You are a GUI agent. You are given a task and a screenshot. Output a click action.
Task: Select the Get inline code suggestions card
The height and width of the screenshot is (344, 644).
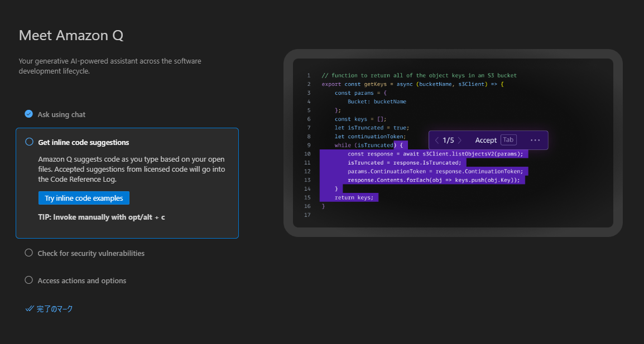tap(127, 183)
